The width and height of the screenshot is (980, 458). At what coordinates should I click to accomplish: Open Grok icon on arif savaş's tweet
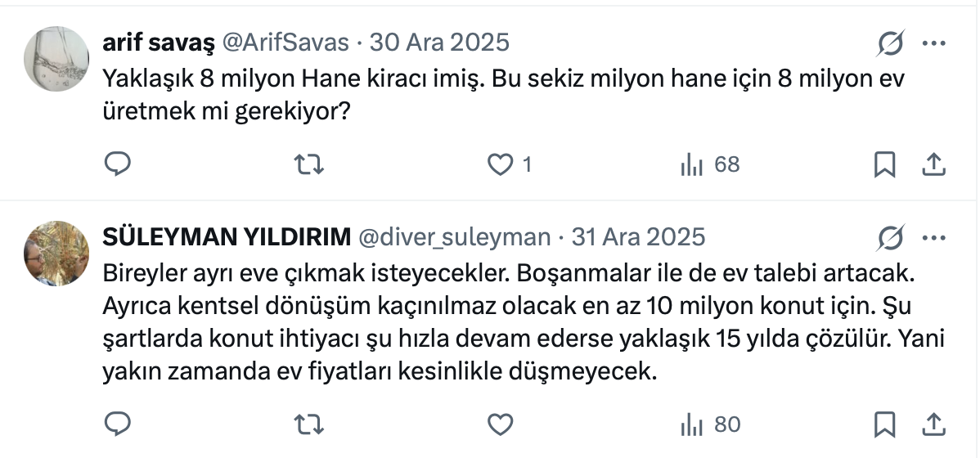pos(890,43)
